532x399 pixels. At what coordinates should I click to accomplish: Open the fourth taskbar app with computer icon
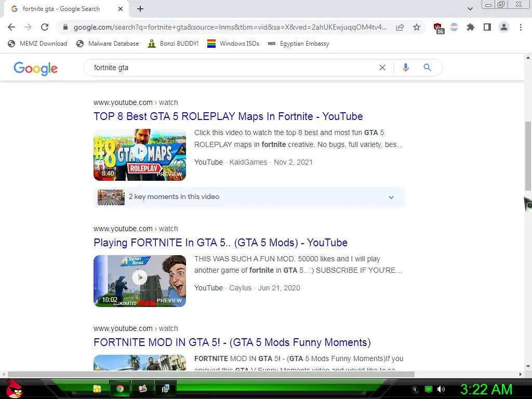click(x=165, y=389)
